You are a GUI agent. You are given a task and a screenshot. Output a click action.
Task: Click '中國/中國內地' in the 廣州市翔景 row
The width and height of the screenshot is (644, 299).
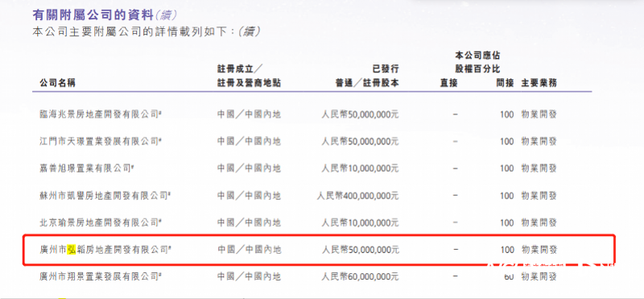tap(249, 276)
